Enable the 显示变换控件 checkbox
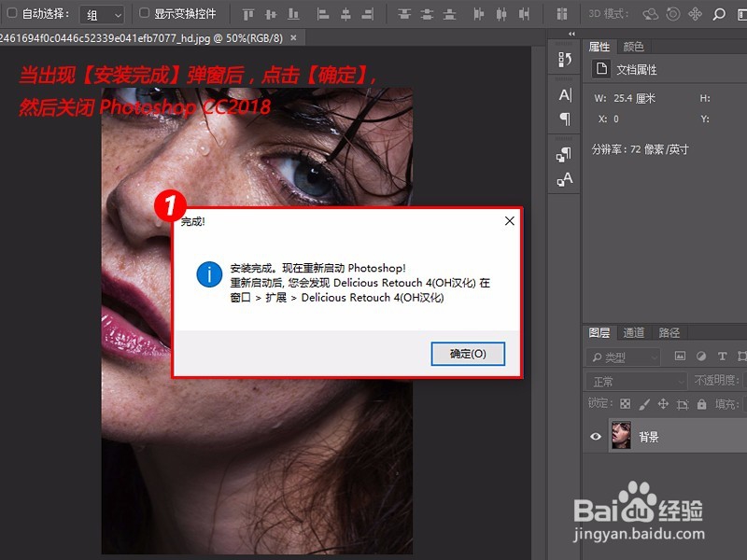Viewport: 747px width, 560px height. [144, 13]
